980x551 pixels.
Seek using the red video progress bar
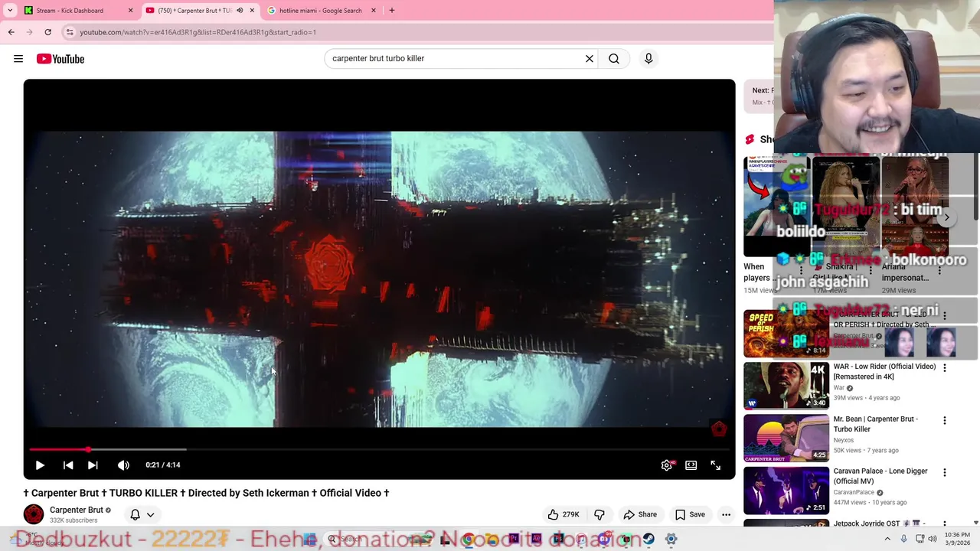(379, 449)
